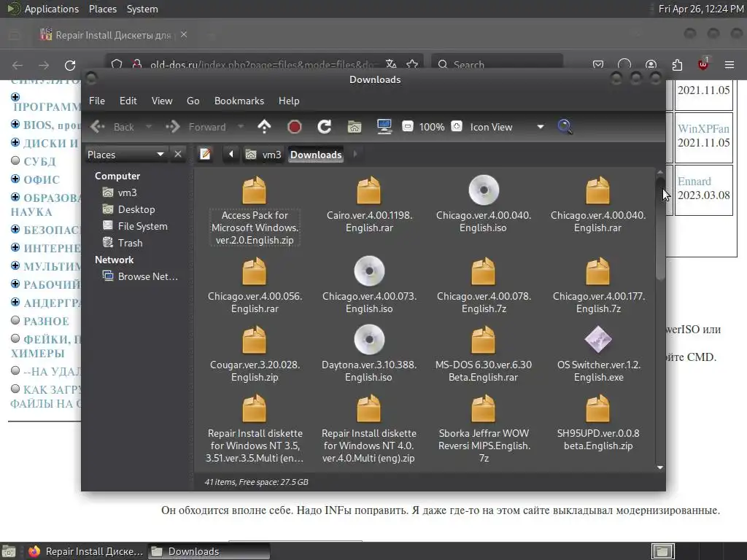
Task: Close the Places sidebar
Action: [x=178, y=155]
